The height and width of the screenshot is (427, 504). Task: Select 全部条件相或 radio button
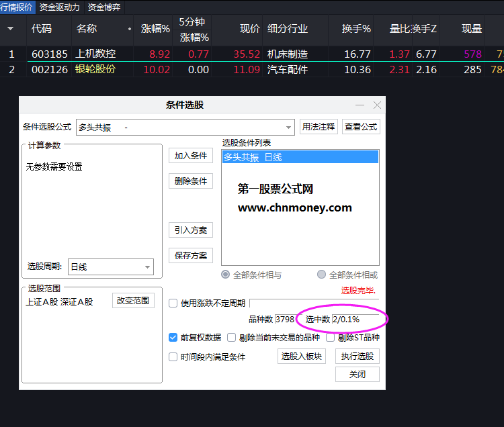tap(321, 275)
